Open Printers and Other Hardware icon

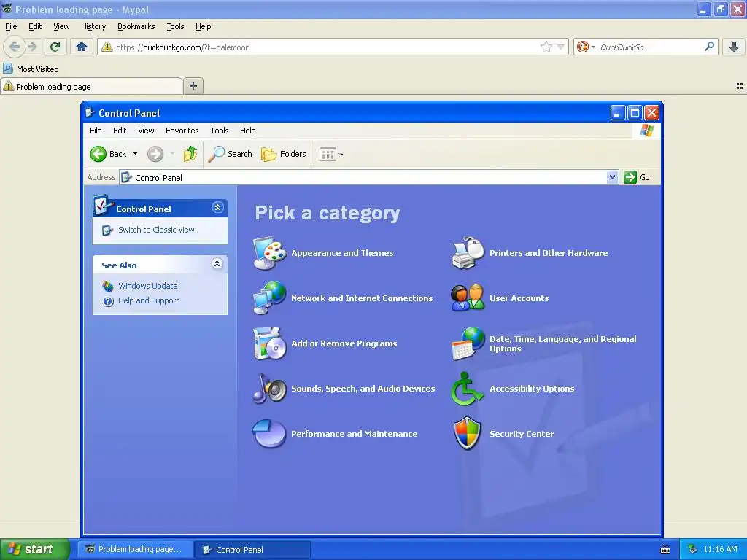(x=468, y=253)
